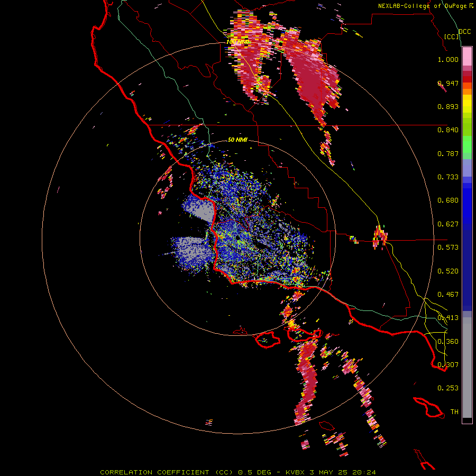Click the [CC] legend heading
Image resolution: width=476 pixels, height=476 pixels.
pyautogui.click(x=452, y=36)
